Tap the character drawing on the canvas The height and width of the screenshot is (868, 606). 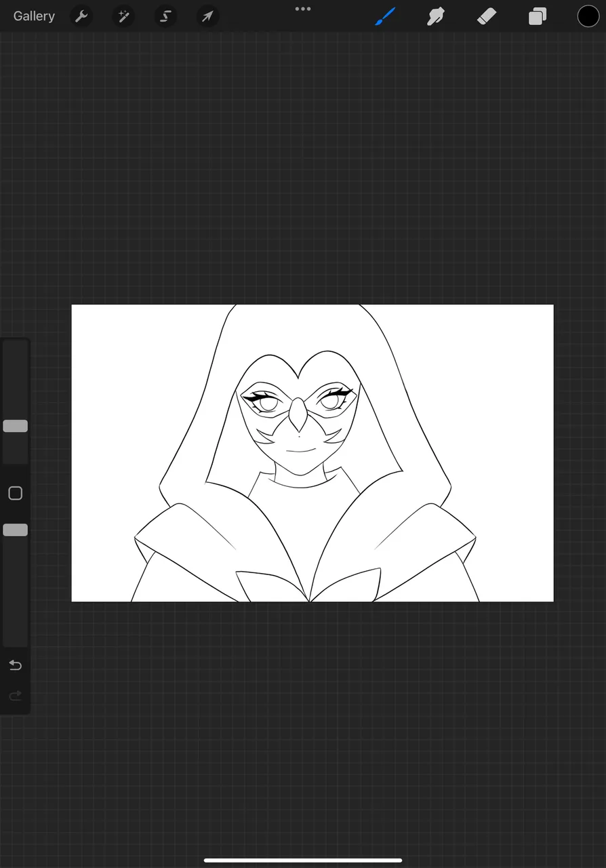(305, 453)
